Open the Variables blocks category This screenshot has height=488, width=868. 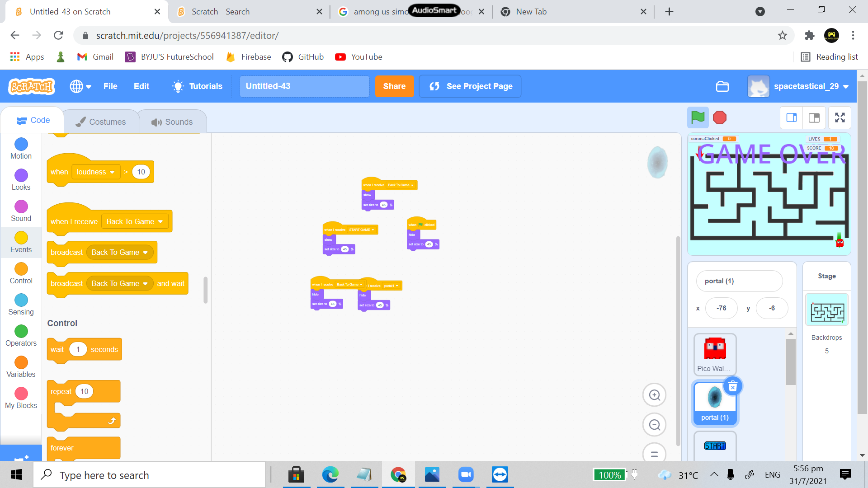(x=21, y=367)
